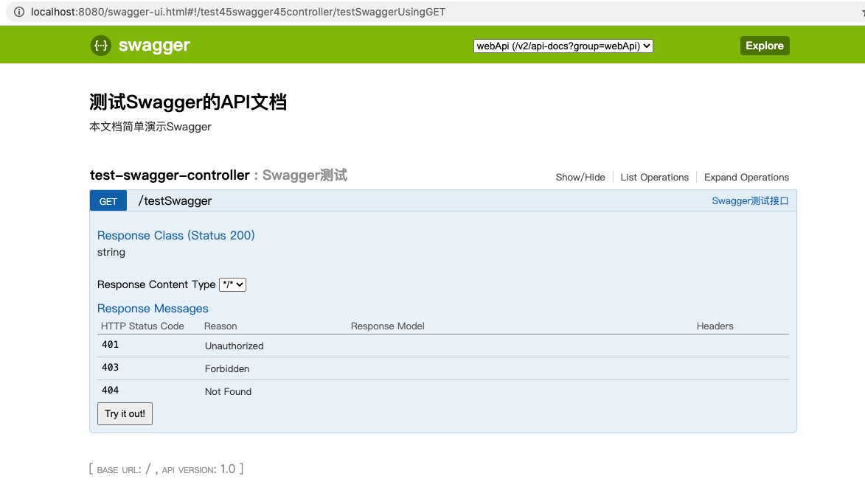The width and height of the screenshot is (865, 504).
Task: Click the Expand Operations link
Action: click(746, 177)
